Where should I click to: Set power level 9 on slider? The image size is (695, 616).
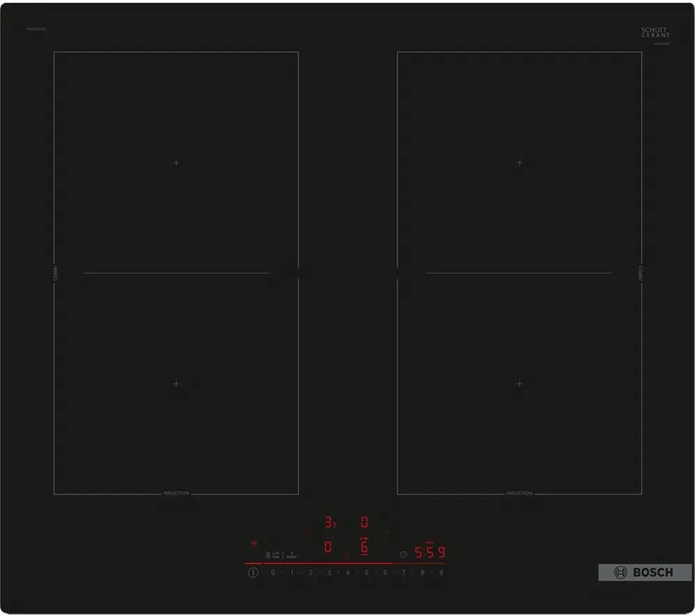441,573
